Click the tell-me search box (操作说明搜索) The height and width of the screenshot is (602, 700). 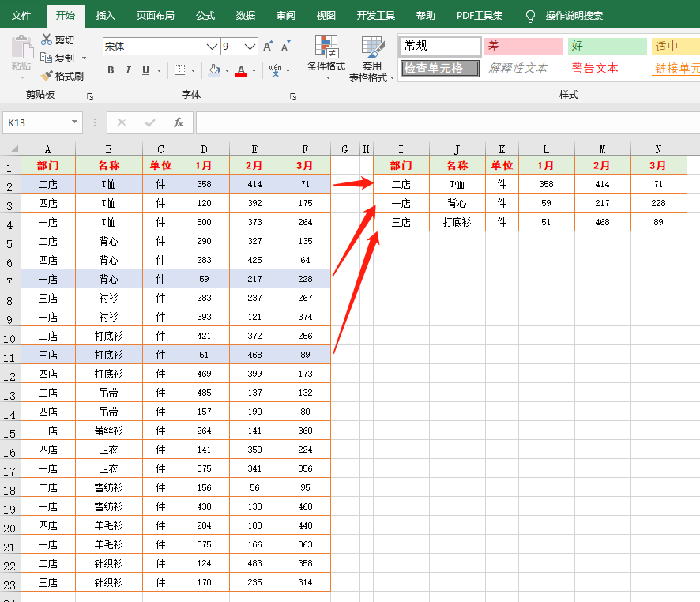pos(574,16)
